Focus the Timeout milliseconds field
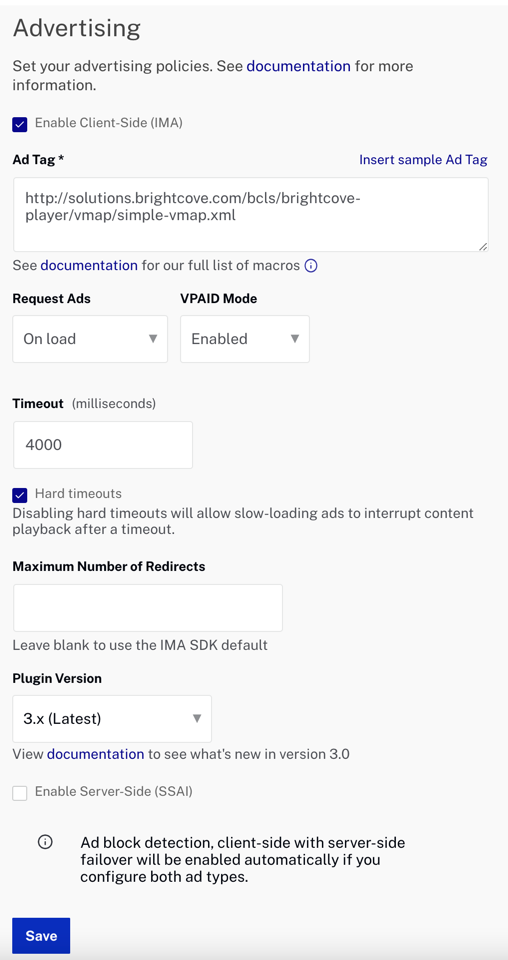The height and width of the screenshot is (960, 508). (103, 444)
